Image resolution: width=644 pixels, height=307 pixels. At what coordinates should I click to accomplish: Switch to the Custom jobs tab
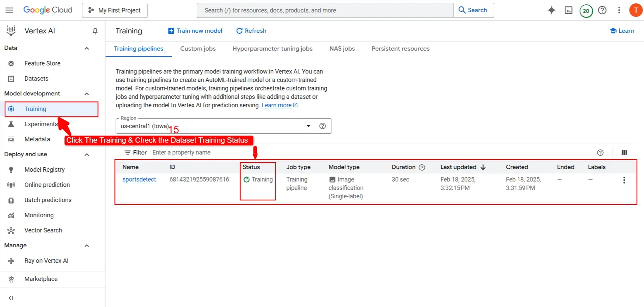pos(198,49)
